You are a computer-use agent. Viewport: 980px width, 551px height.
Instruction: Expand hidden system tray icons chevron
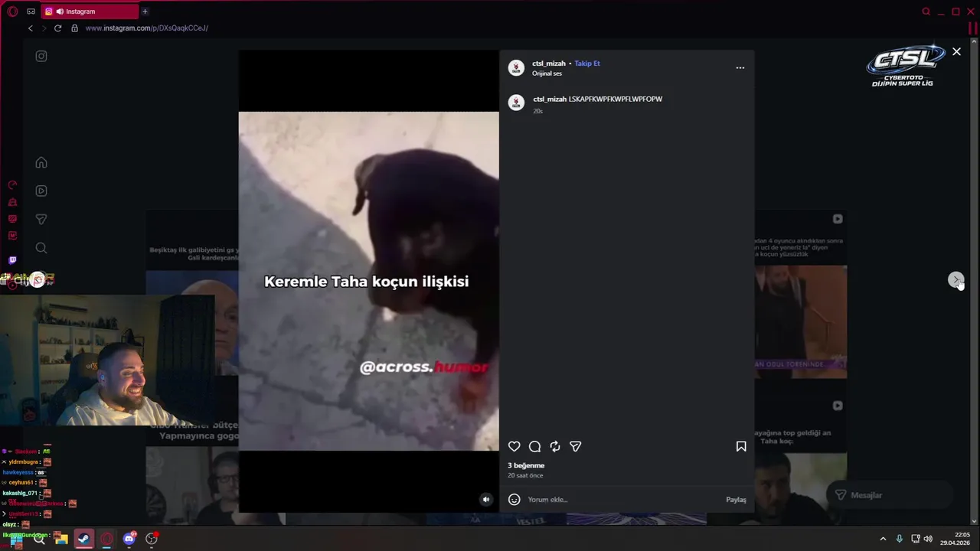pyautogui.click(x=883, y=539)
